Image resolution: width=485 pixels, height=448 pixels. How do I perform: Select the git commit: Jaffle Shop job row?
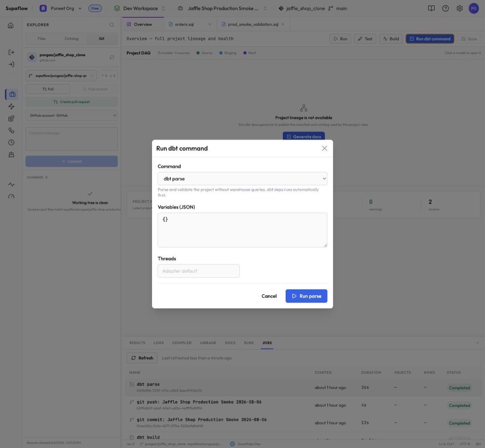304,423
